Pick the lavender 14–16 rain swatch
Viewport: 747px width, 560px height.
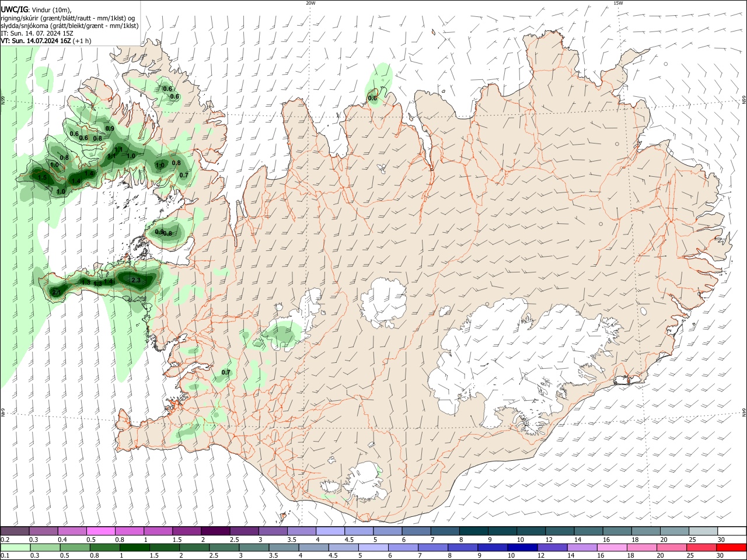point(582,547)
